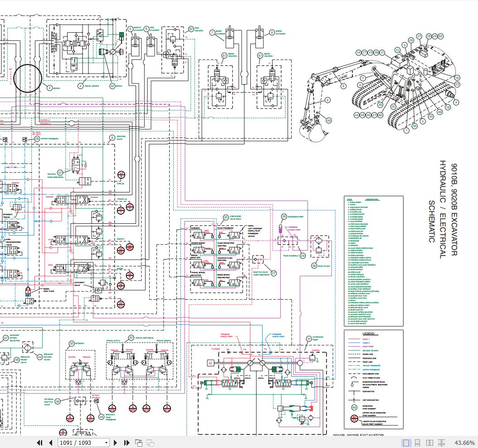Click the BREAKER RETURN FILTER label beside item 44
Image resolution: width=478 pixels, height=448 pixels.
tap(48, 357)
